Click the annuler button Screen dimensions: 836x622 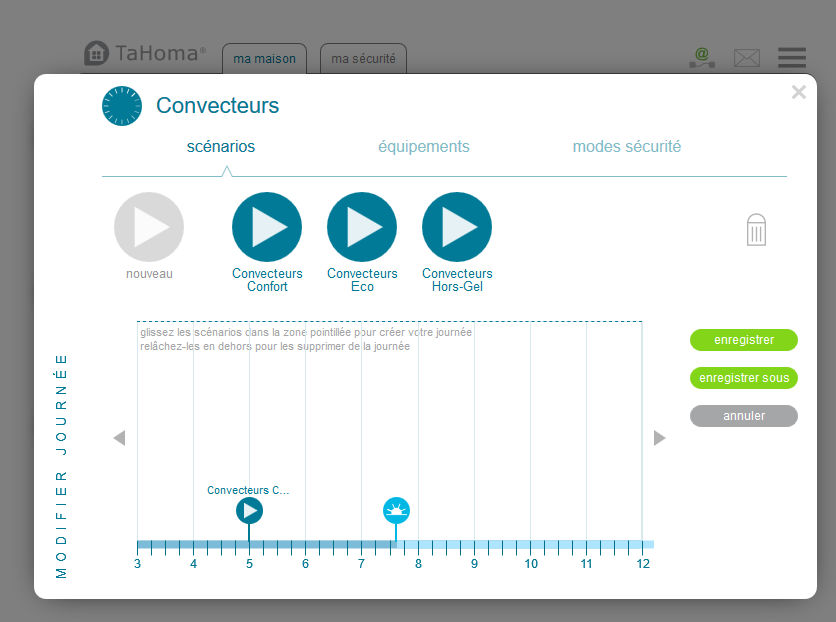coord(743,416)
